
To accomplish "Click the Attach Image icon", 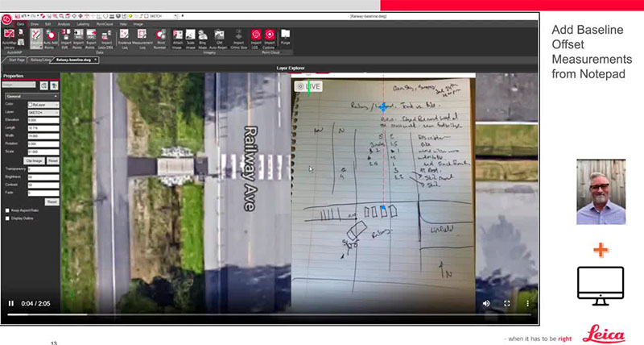I will (x=177, y=38).
